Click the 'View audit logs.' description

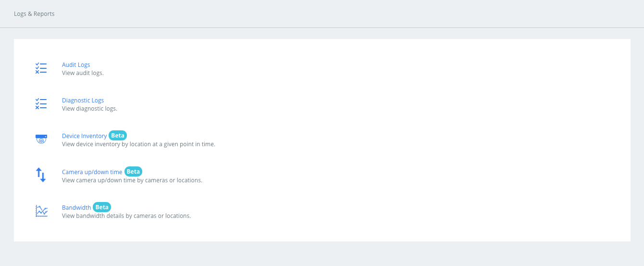(x=83, y=73)
